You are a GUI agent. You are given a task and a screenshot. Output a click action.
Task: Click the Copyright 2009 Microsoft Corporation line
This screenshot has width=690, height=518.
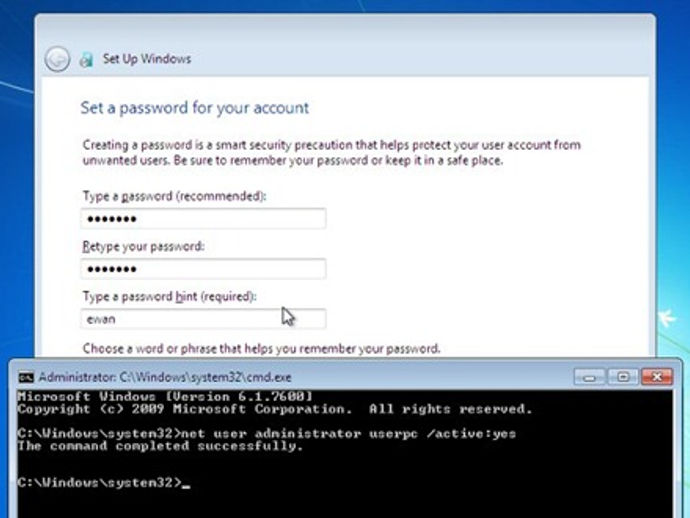275,409
